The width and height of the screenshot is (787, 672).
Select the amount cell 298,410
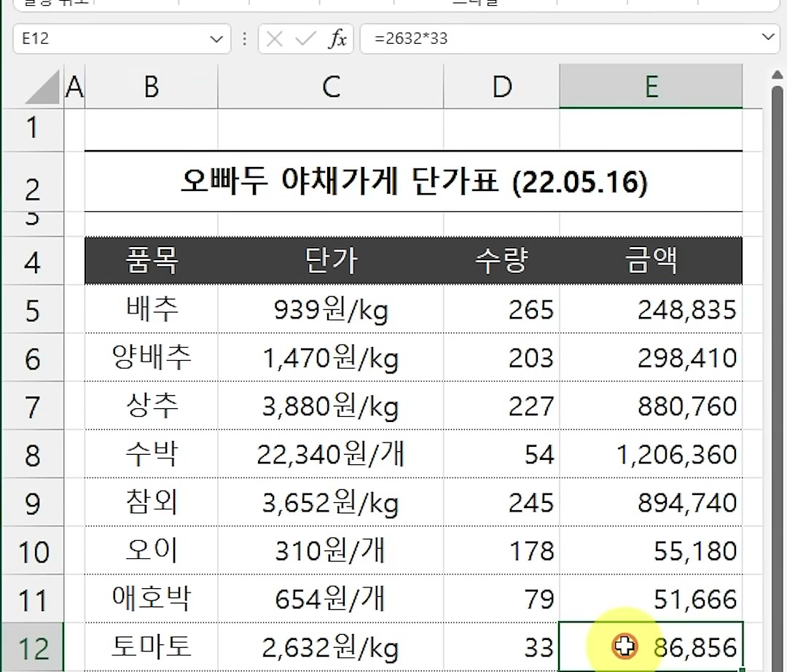pyautogui.click(x=651, y=357)
